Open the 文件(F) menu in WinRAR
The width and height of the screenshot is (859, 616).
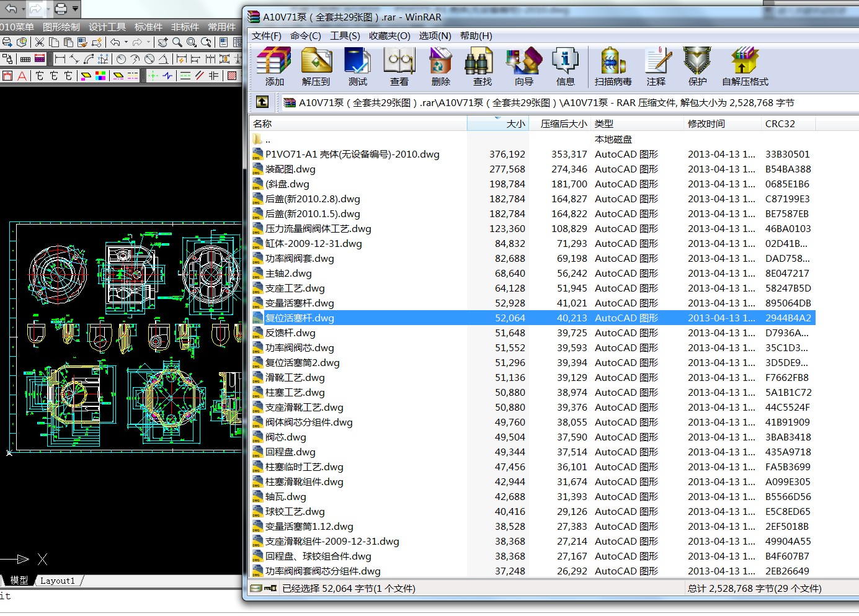pyautogui.click(x=267, y=36)
